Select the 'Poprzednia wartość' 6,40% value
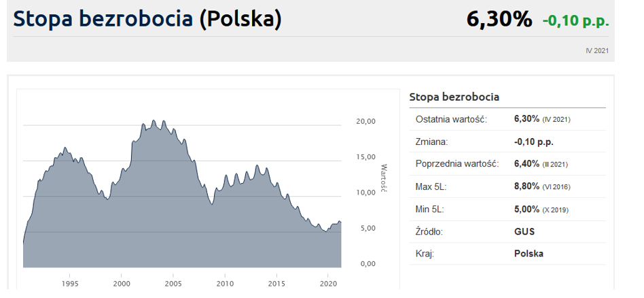Image resolution: width=644 pixels, height=298 pixels. [x=527, y=164]
